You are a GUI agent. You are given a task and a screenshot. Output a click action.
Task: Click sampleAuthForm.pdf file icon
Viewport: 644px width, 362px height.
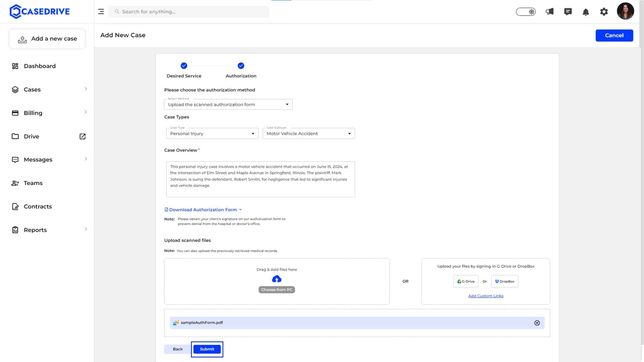tap(176, 323)
